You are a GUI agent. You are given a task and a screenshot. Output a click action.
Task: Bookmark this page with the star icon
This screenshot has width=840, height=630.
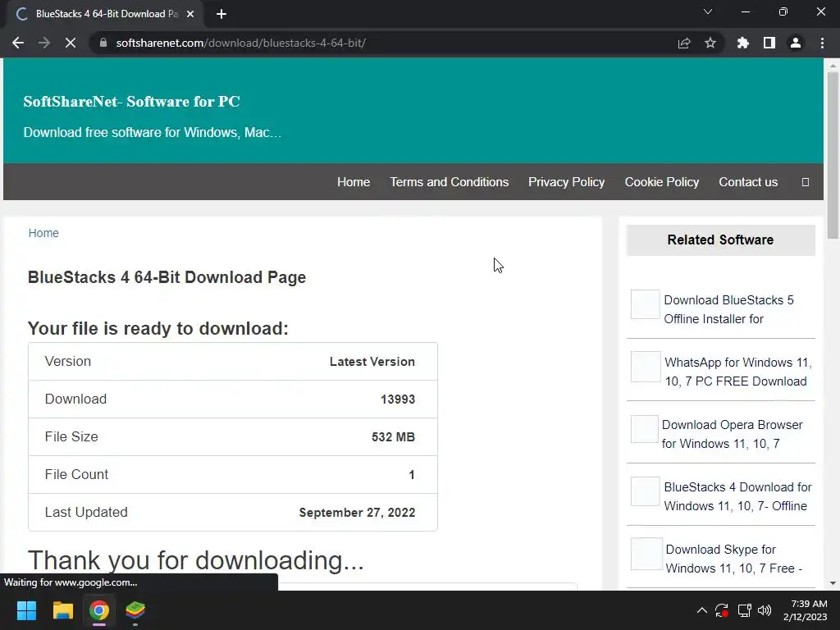[710, 43]
